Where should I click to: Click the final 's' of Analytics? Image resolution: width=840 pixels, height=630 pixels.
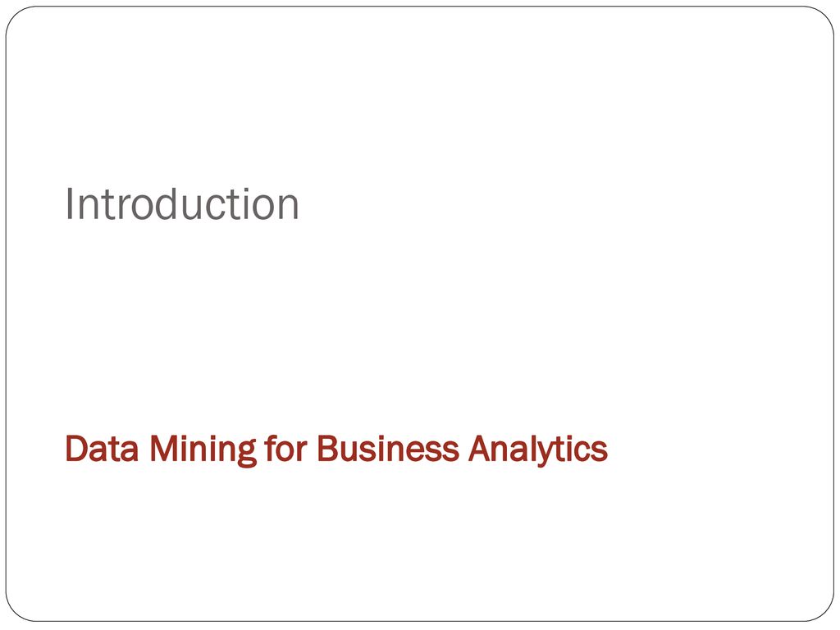600,452
